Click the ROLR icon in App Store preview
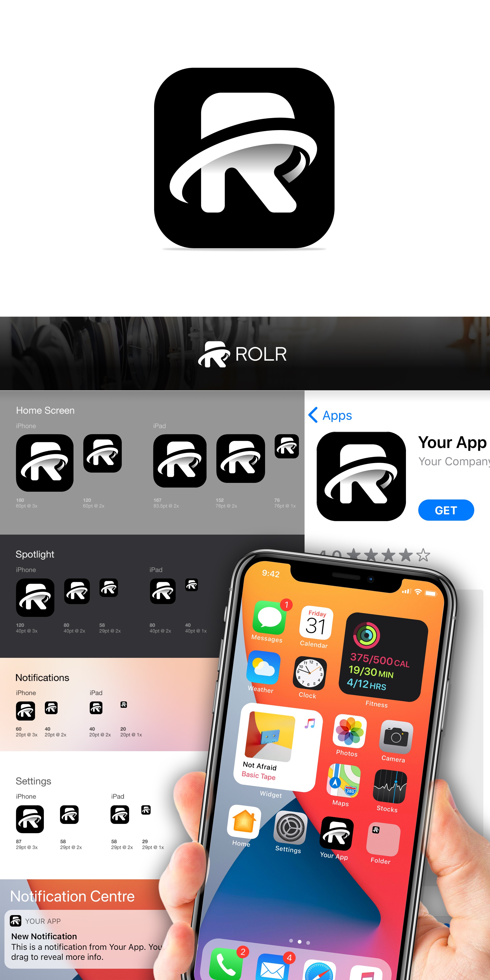The height and width of the screenshot is (980, 490). (361, 476)
